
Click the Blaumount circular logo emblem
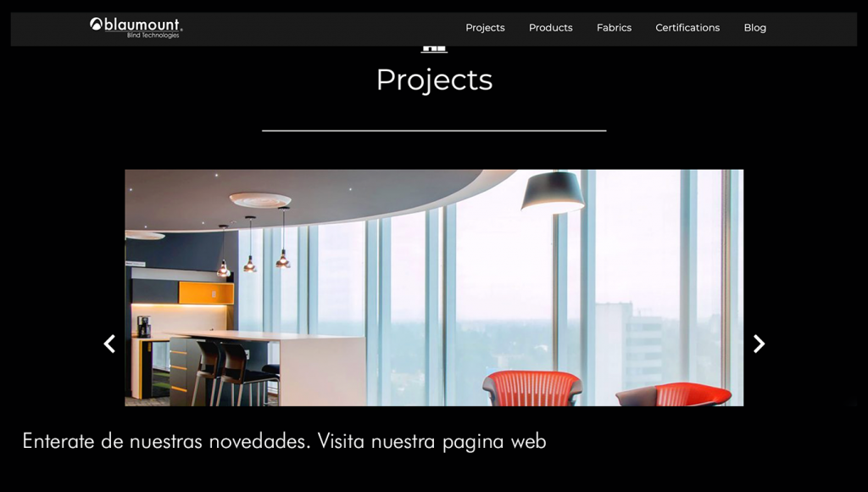point(96,24)
